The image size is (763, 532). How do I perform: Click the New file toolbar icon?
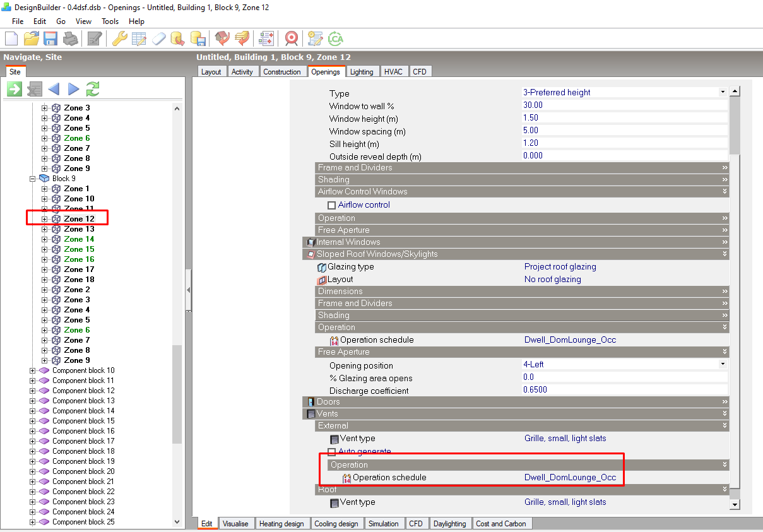pos(11,38)
